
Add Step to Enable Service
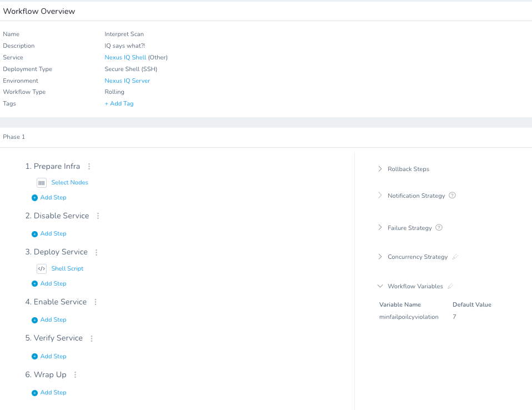tap(53, 319)
